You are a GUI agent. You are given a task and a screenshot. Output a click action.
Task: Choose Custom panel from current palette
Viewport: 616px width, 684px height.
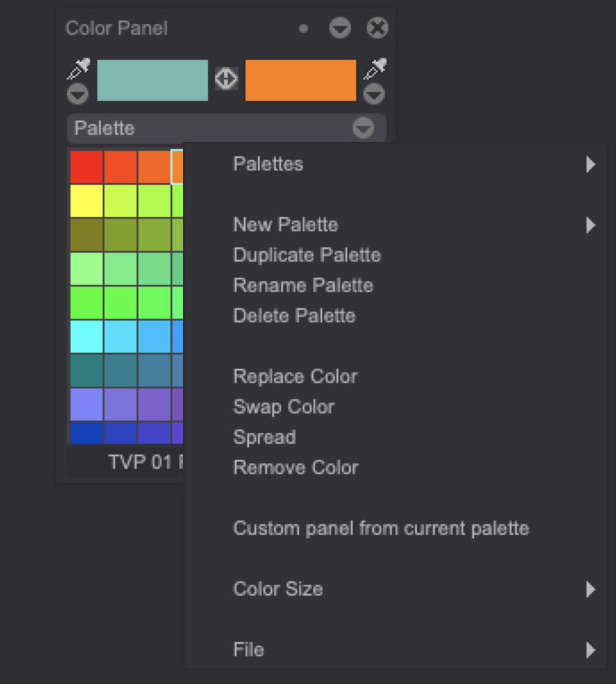(395, 529)
